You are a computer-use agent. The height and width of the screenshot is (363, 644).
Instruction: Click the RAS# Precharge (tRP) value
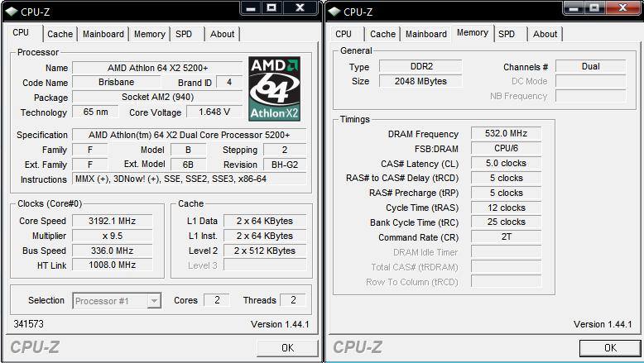click(x=506, y=193)
